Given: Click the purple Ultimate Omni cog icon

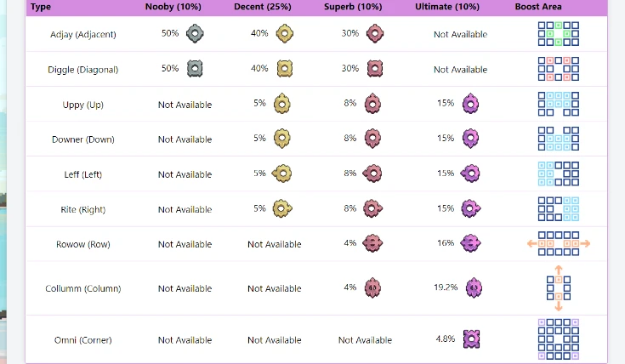Looking at the screenshot, I should [x=472, y=338].
